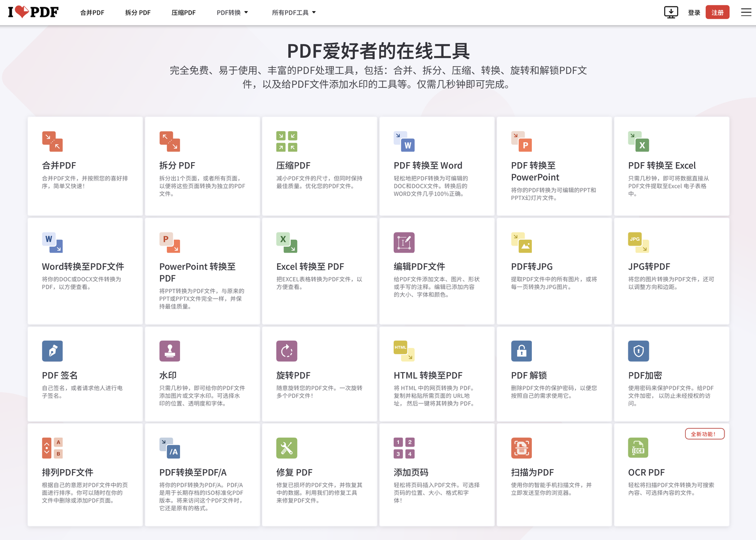756x540 pixels.
Task: Click the PDF转换至PDF/A description text
Action: [202, 496]
